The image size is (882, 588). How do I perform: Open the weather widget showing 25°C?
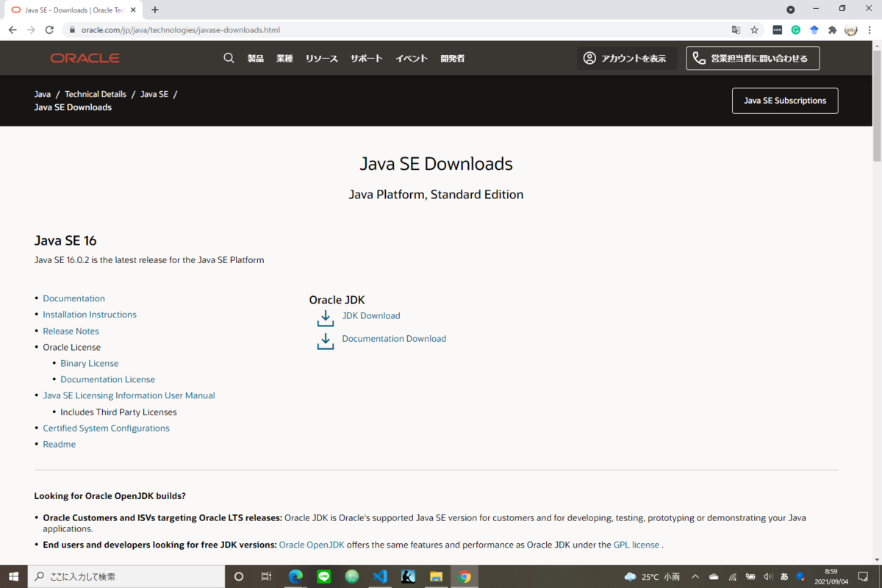(x=652, y=577)
